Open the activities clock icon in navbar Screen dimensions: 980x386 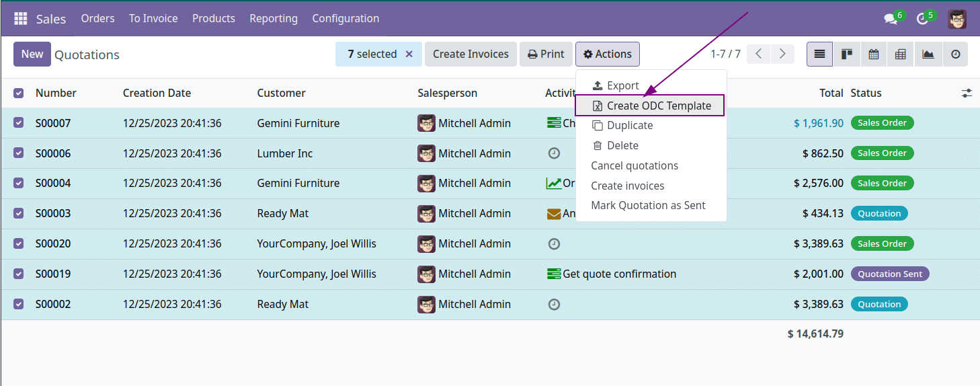tap(923, 19)
